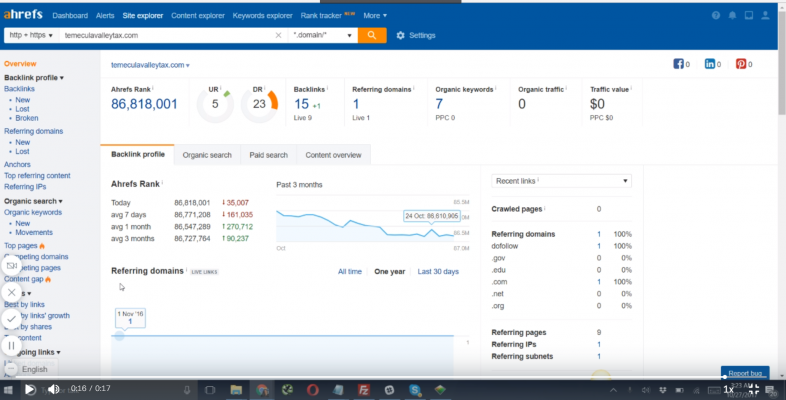Open the http + https protocol dropdown
Screen dimensions: 786x400
pos(28,35)
